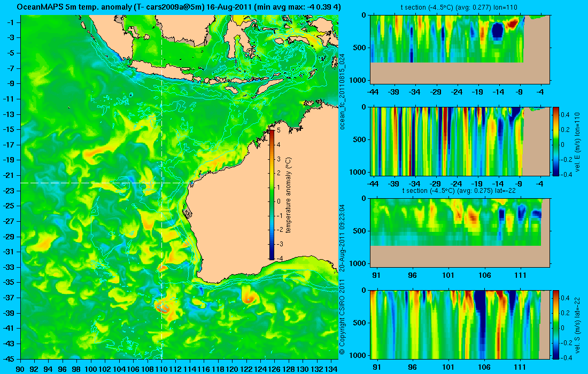
Task: Click the 't section (avg: 0.277) lon=110' heading
Action: coord(460,7)
